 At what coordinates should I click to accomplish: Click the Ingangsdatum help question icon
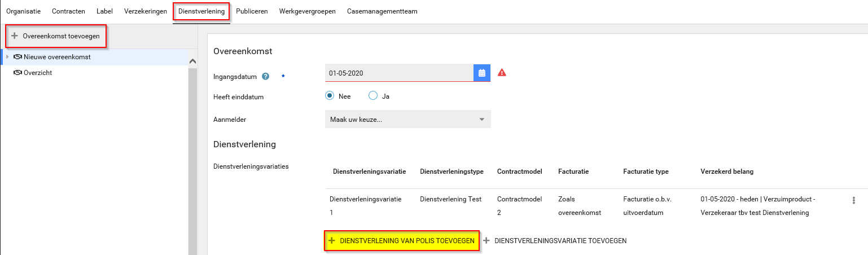(x=265, y=77)
